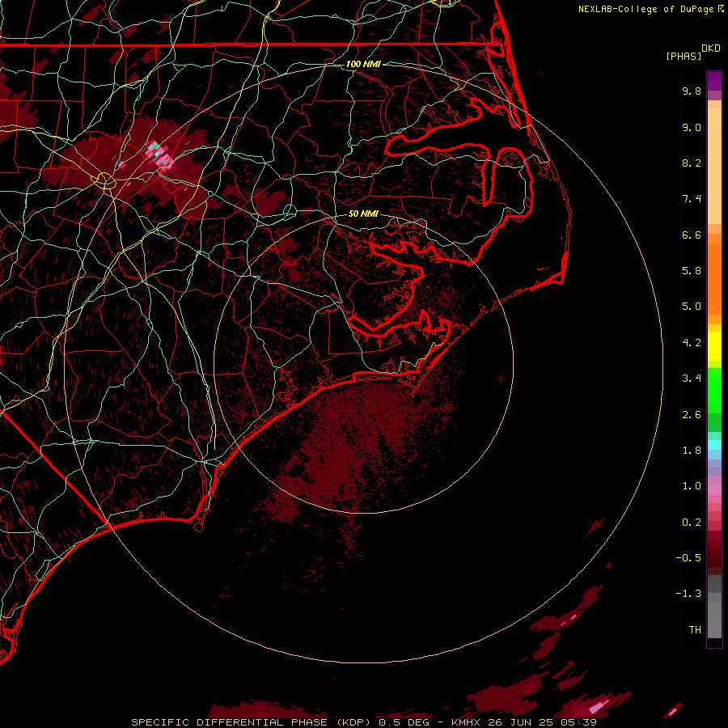Click the TH label at the scale bottom
The height and width of the screenshot is (728, 728).
tap(695, 630)
